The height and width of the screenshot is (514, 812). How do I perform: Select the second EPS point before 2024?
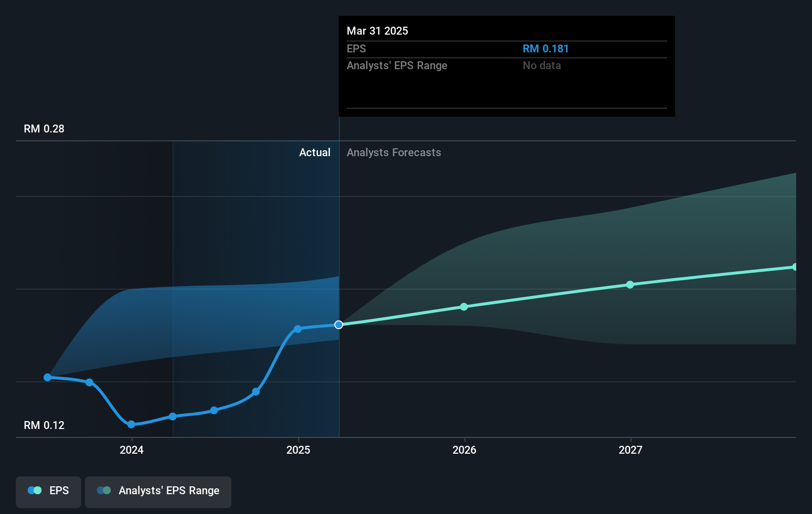[x=90, y=383]
